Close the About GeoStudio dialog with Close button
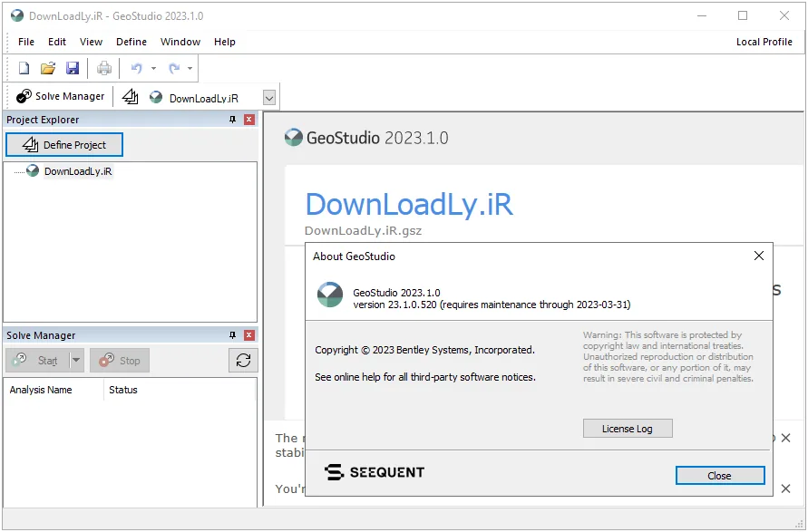Viewport: 808px width, 532px height. [x=720, y=476]
